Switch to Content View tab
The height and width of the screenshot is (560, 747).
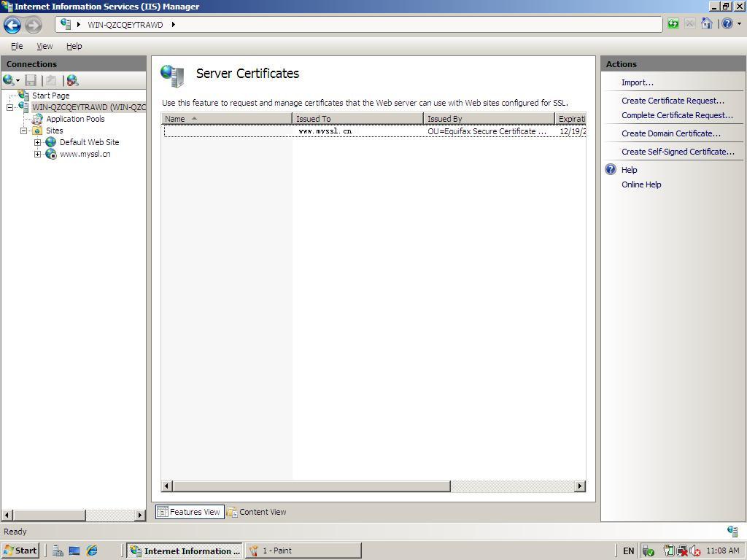pos(257,512)
